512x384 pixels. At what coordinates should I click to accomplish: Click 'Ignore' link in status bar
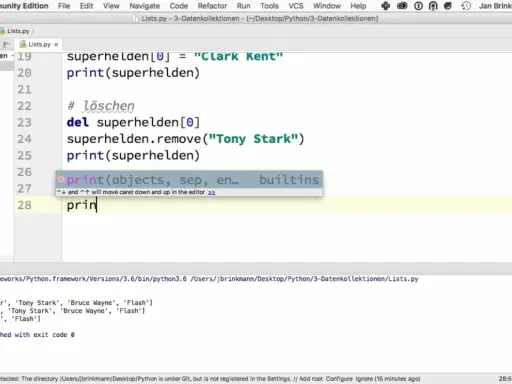coord(364,379)
